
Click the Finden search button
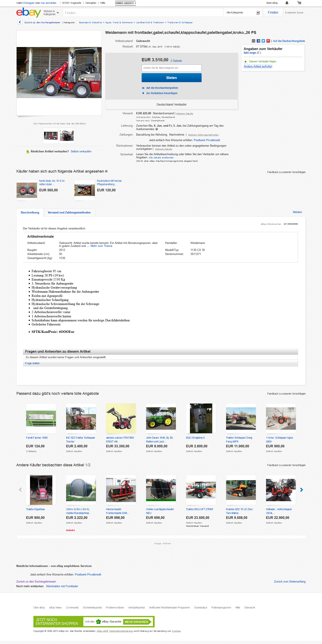(x=273, y=13)
